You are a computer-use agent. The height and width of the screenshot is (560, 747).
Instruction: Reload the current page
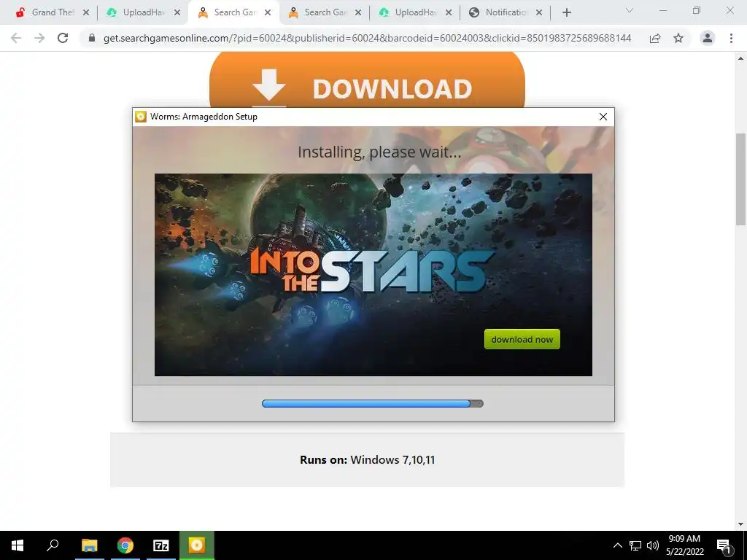63,38
